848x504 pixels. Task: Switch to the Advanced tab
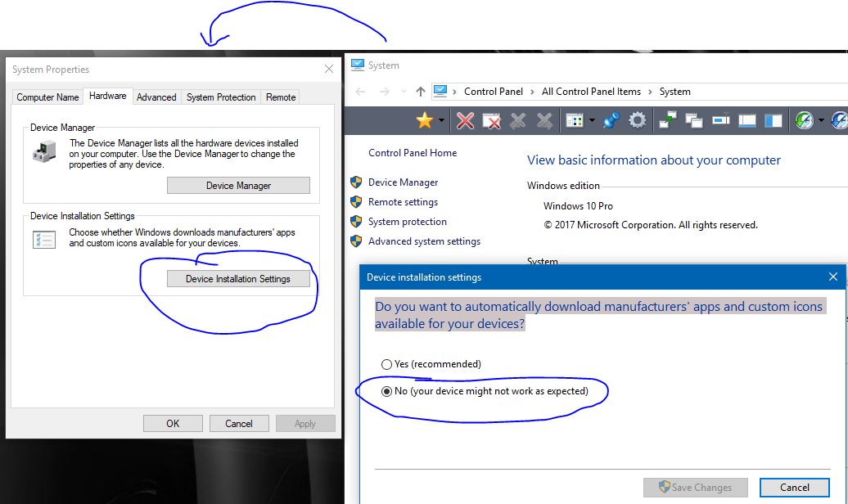tap(156, 97)
